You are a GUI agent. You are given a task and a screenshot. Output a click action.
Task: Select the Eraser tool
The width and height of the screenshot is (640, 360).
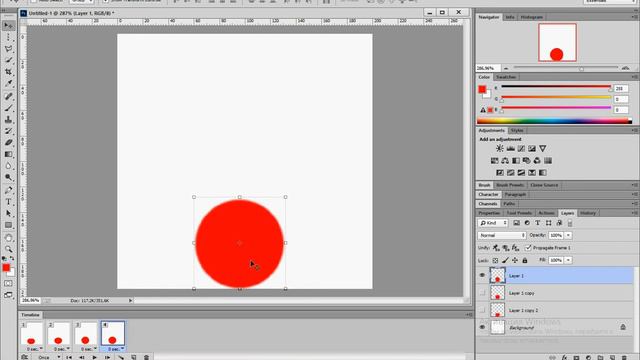[x=8, y=142]
